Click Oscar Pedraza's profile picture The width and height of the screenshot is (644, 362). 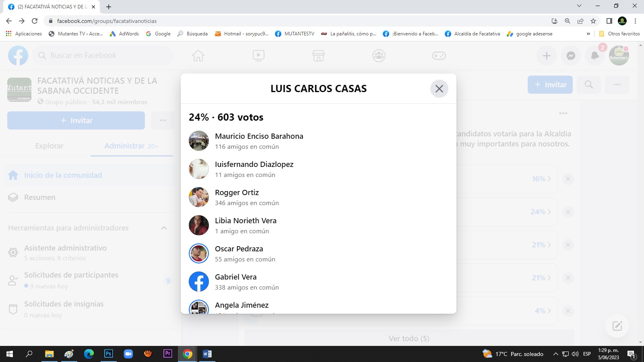[x=199, y=253]
